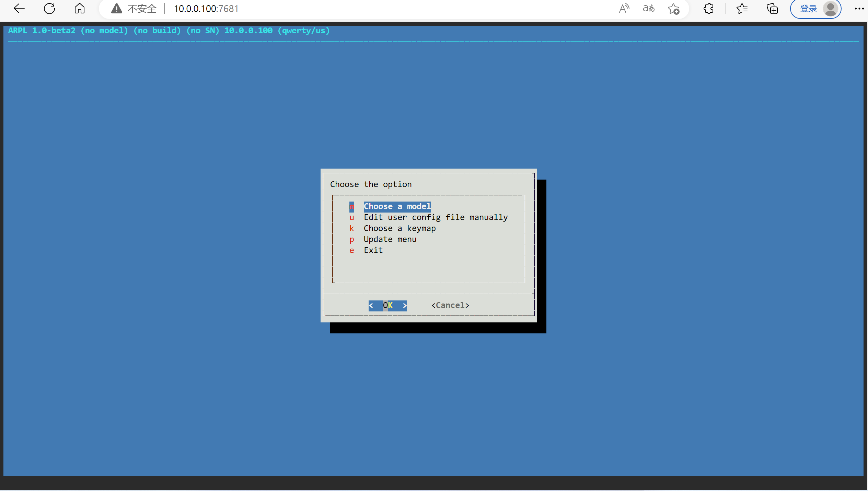Click the not-secure warning triangle icon
Screen dimensions: 868x491
[x=117, y=9]
